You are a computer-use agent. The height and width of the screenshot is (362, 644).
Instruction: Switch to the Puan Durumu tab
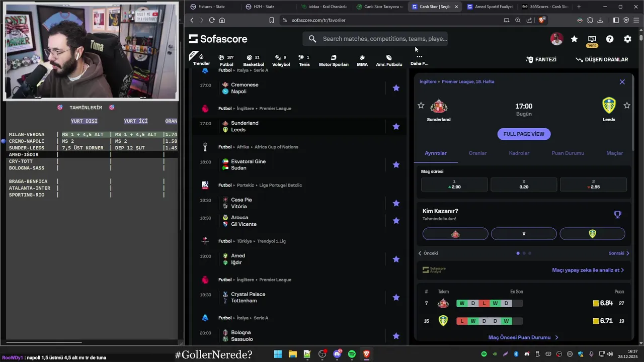pyautogui.click(x=568, y=153)
